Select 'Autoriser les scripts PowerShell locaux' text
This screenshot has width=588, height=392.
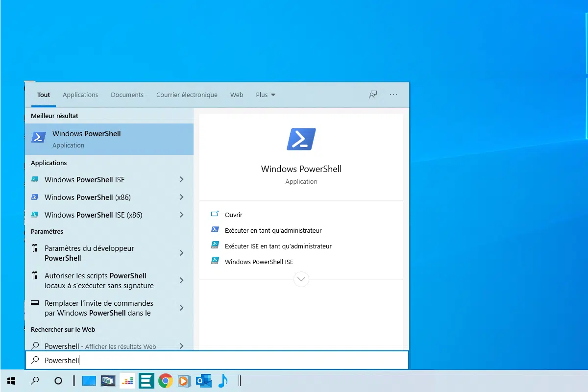[x=99, y=280]
